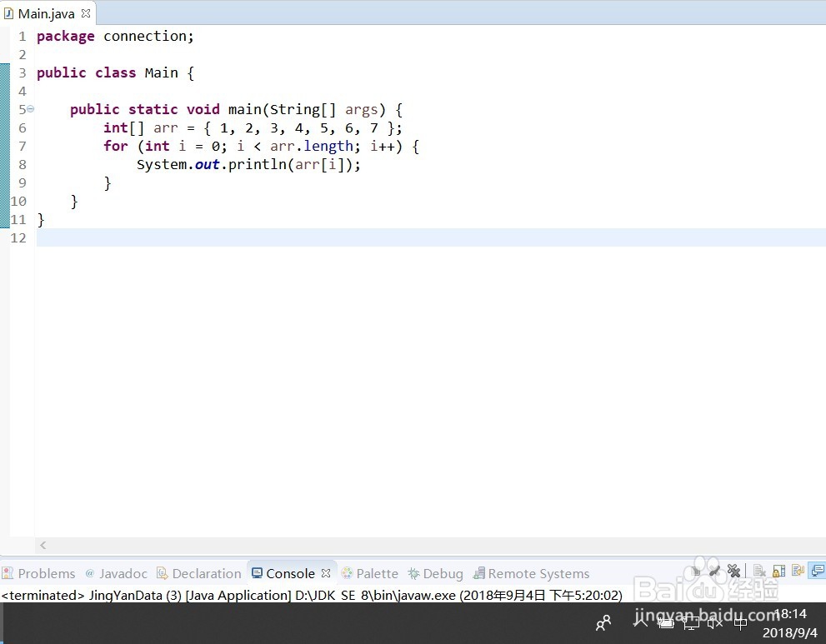Click 'connection' package name on line 1
The height and width of the screenshot is (644, 826).
[145, 37]
